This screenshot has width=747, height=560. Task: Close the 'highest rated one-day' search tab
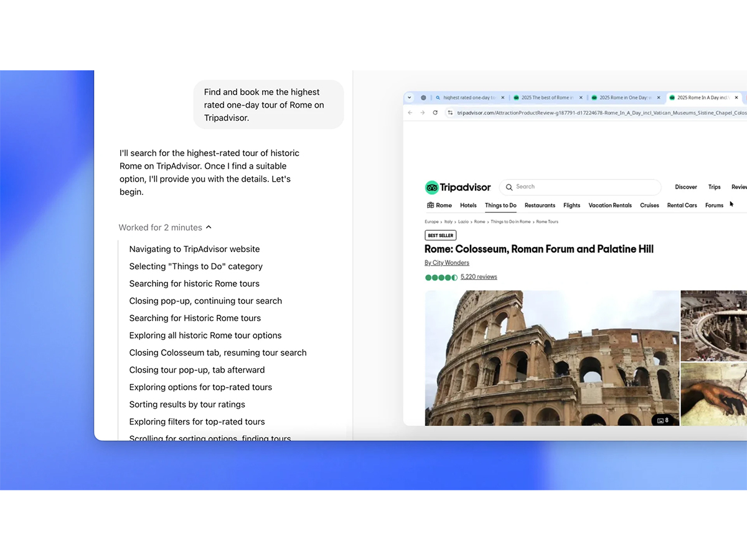click(x=502, y=98)
